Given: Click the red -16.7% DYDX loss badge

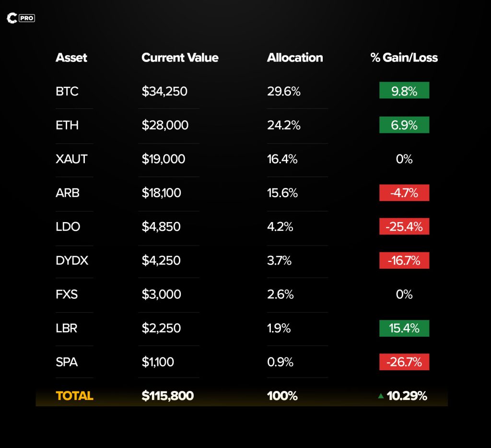Looking at the screenshot, I should click(x=404, y=260).
